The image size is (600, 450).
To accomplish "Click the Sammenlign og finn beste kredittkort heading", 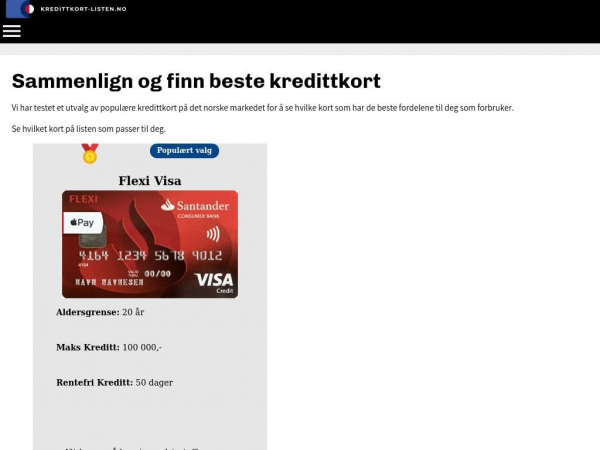I will [x=196, y=81].
